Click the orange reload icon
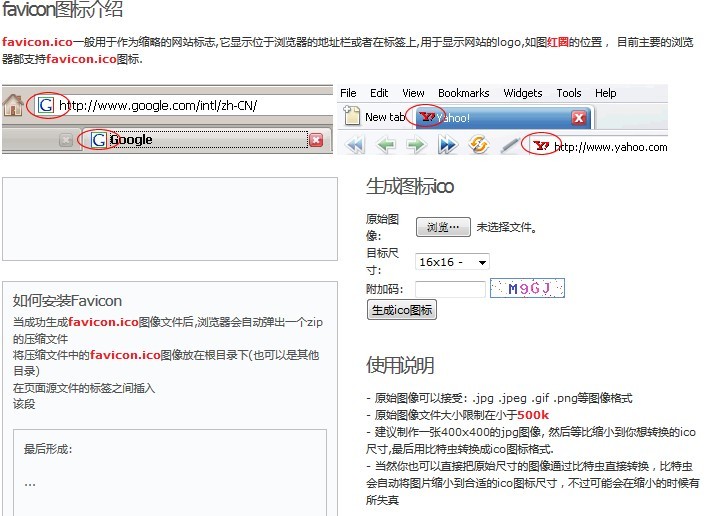This screenshot has height=516, width=708. point(478,146)
